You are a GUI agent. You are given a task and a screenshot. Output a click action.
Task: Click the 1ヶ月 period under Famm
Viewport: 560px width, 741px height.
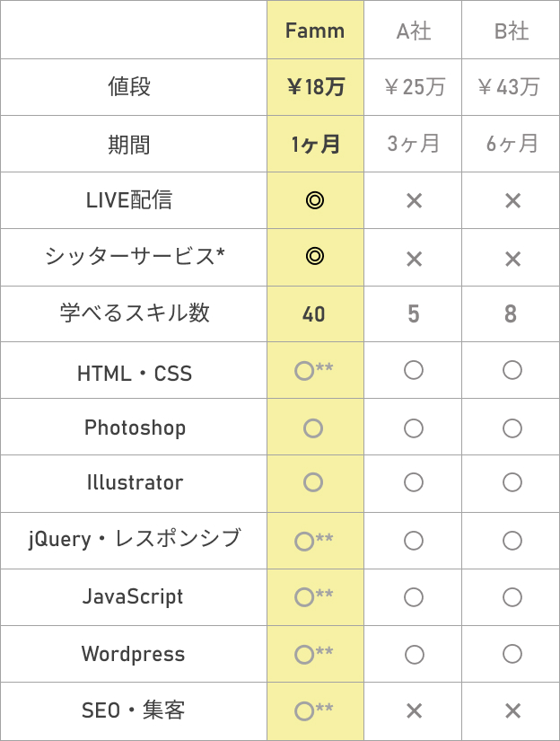tap(315, 144)
